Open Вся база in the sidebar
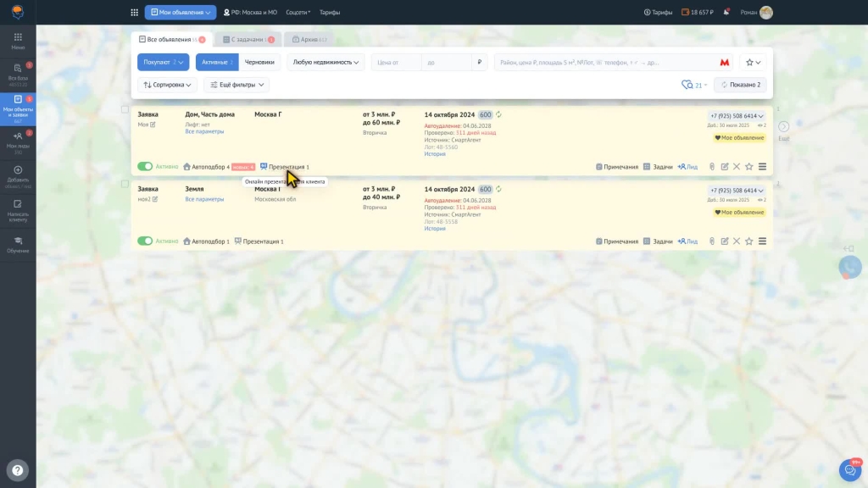This screenshot has height=488, width=868. (x=18, y=75)
